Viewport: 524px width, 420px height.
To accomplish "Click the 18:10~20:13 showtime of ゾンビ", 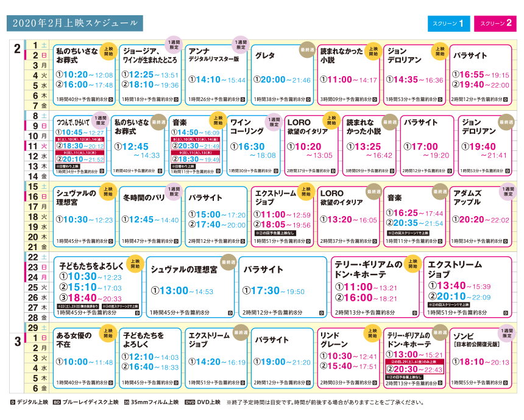I will click(481, 362).
